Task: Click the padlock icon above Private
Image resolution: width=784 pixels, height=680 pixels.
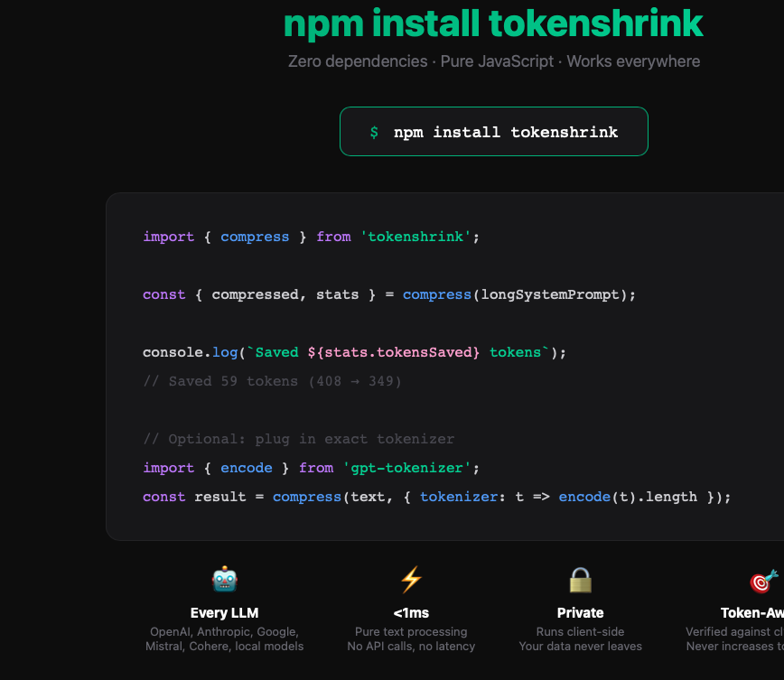Action: (x=580, y=579)
